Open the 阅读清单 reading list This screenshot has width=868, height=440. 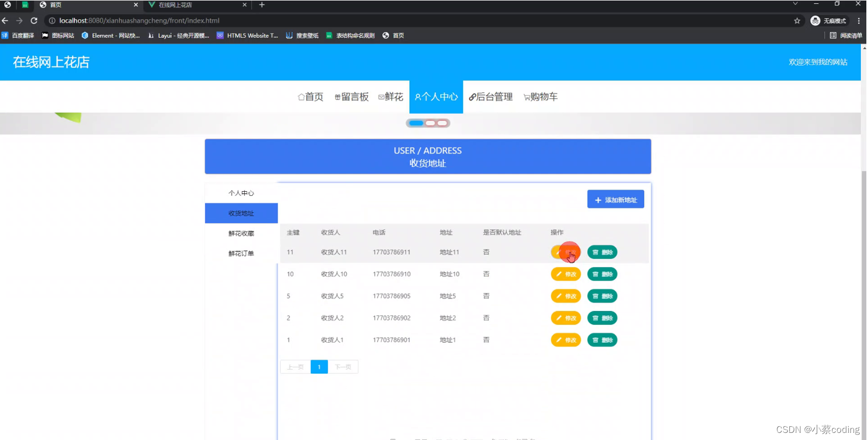pyautogui.click(x=846, y=36)
